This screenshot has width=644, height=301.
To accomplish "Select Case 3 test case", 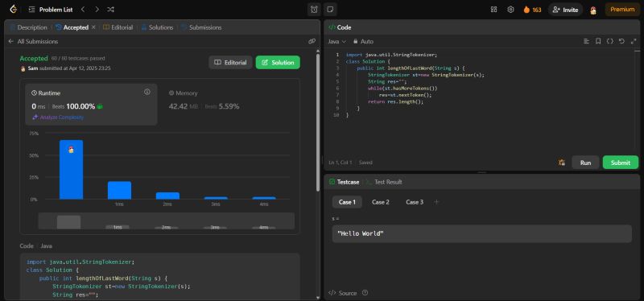I will (415, 202).
